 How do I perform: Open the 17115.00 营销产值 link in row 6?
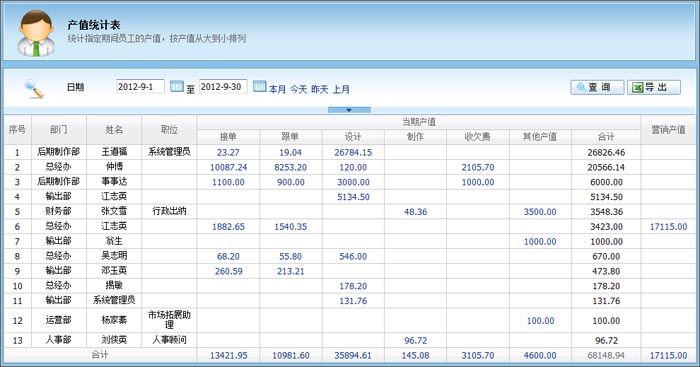[668, 227]
